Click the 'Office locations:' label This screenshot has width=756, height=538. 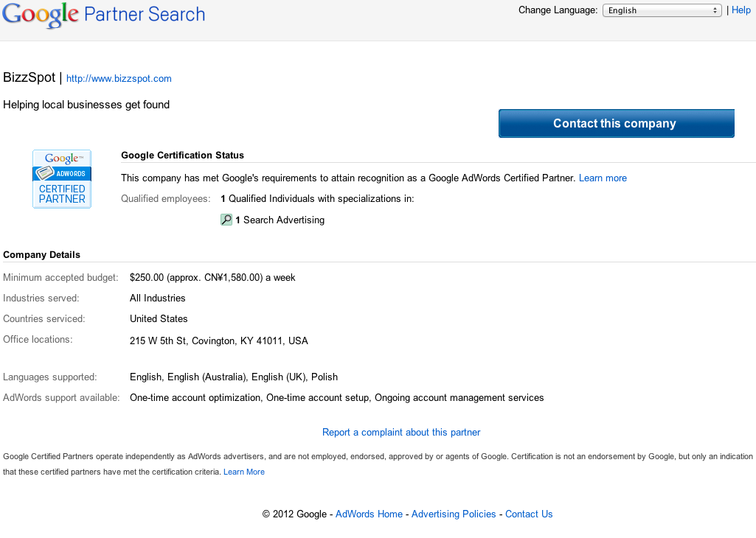click(38, 340)
